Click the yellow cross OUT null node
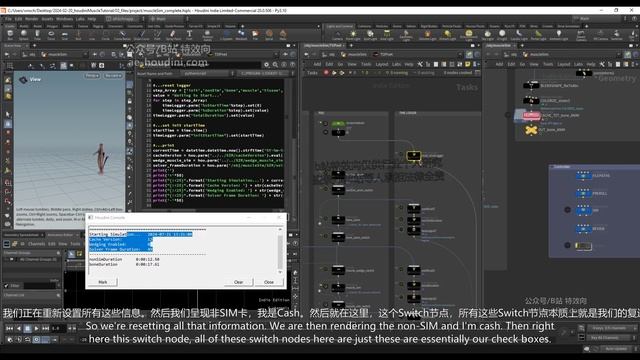Screen dimensions: 640x360 click(x=531, y=130)
